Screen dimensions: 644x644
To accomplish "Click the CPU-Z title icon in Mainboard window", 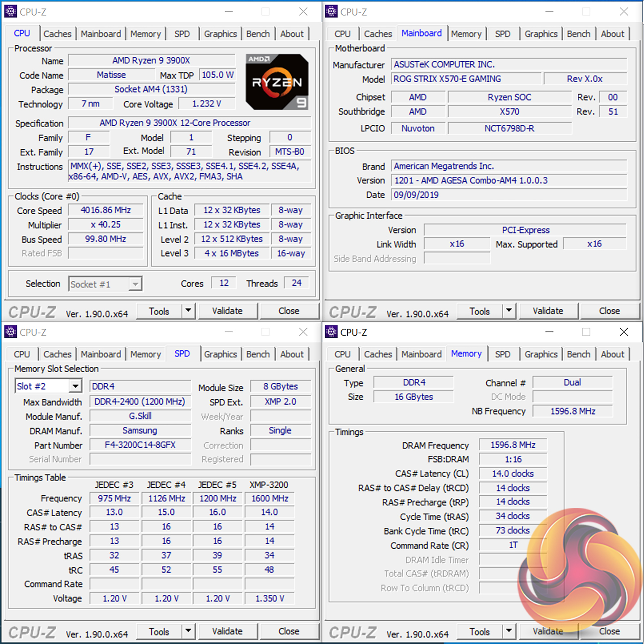I will pyautogui.click(x=331, y=12).
